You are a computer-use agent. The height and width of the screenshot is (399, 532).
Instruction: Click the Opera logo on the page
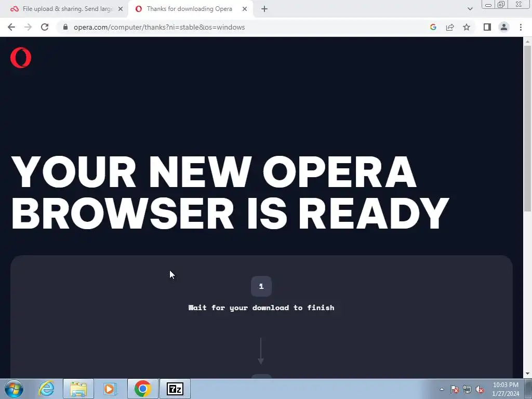point(21,58)
